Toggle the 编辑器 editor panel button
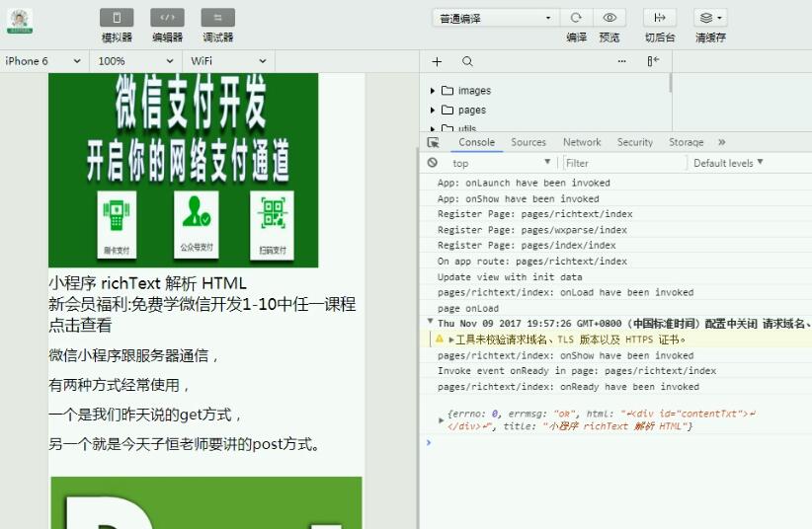Viewport: 812px width, 529px height. tap(167, 18)
